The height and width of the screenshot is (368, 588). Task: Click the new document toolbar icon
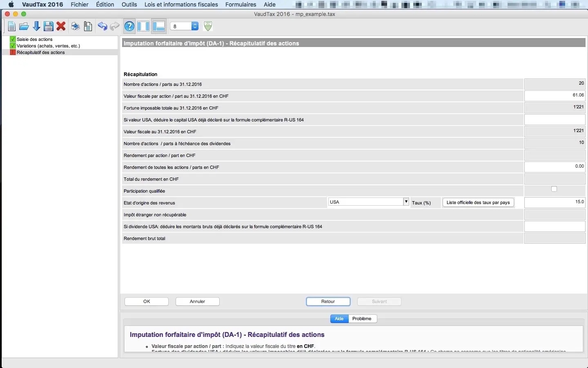(x=11, y=27)
